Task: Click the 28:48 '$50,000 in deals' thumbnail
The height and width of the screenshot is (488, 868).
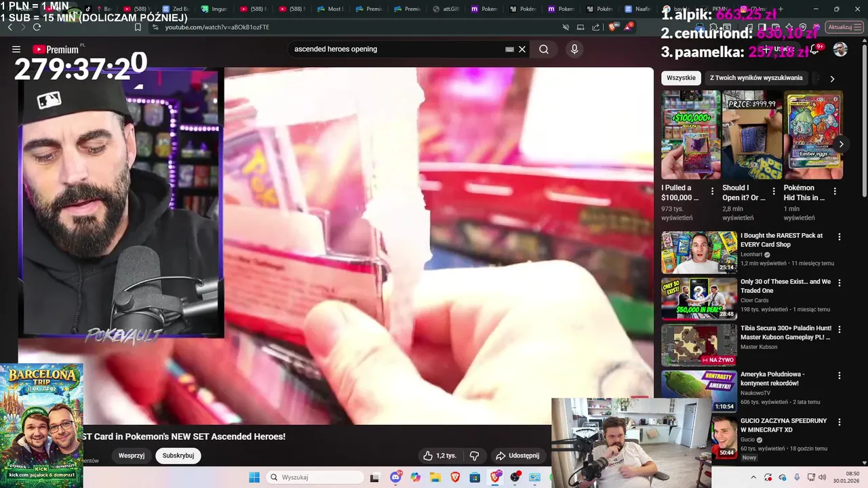Action: pyautogui.click(x=699, y=298)
